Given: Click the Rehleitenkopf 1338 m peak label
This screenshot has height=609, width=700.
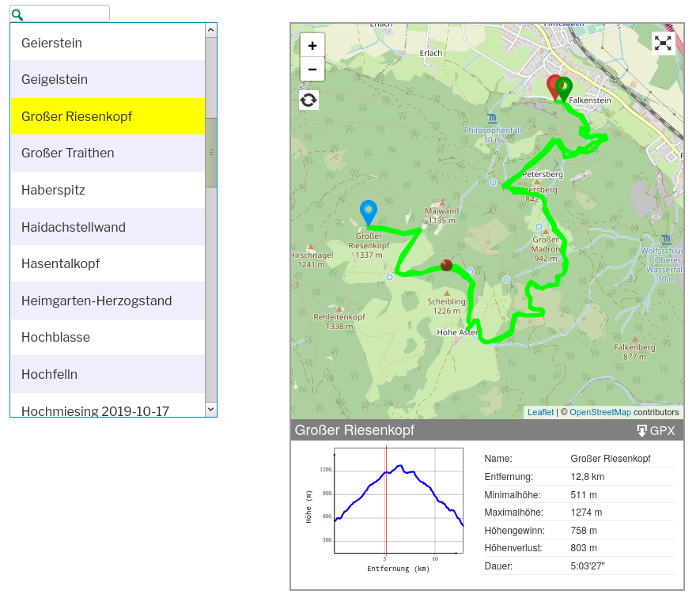Looking at the screenshot, I should click(339, 321).
